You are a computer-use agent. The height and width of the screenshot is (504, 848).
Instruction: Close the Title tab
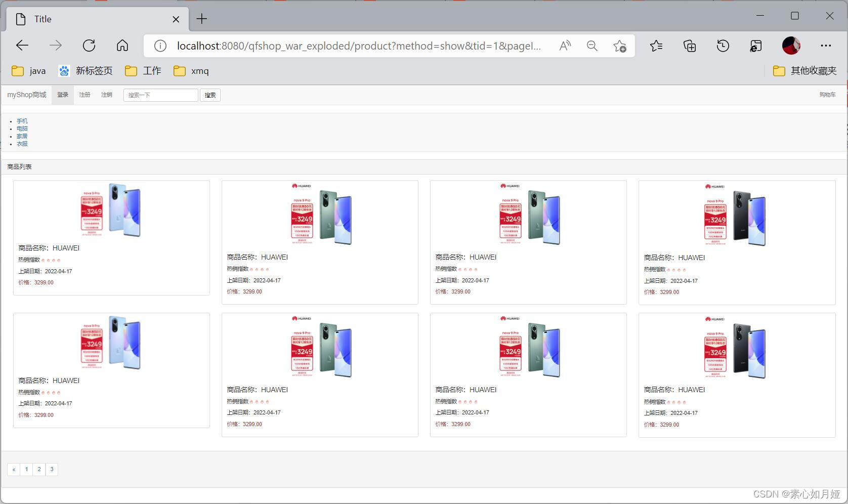coord(176,19)
